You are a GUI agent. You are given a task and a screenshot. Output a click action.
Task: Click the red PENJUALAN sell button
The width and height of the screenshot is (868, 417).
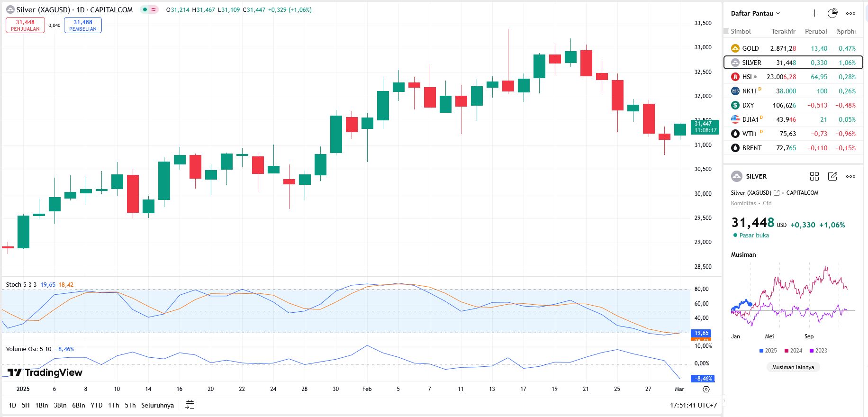(25, 25)
